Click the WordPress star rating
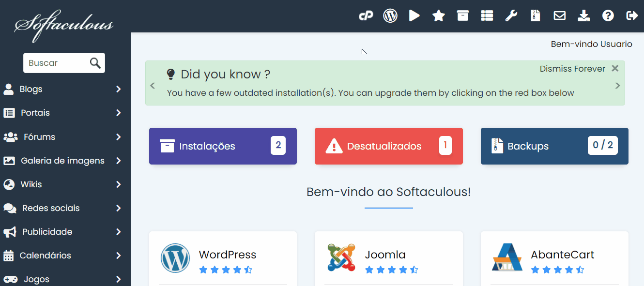The height and width of the screenshot is (286, 644). [226, 270]
